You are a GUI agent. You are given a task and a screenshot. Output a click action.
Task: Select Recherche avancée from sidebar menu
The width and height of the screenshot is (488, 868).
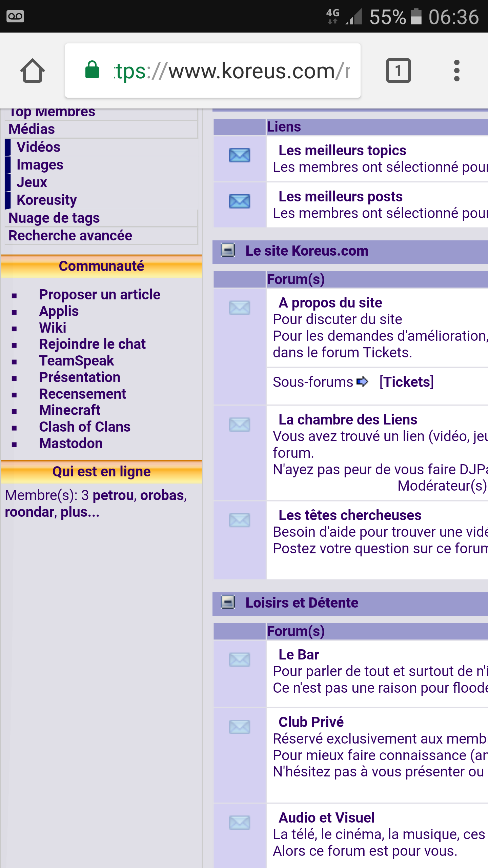coord(70,236)
